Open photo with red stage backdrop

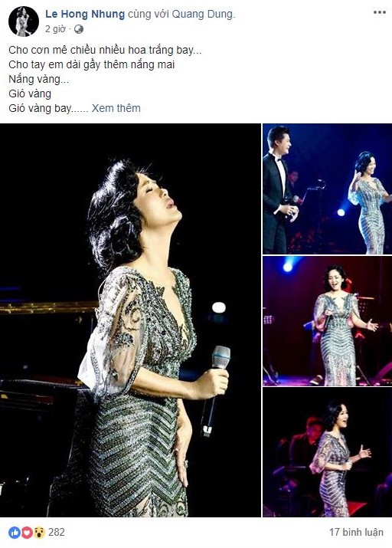(328, 321)
